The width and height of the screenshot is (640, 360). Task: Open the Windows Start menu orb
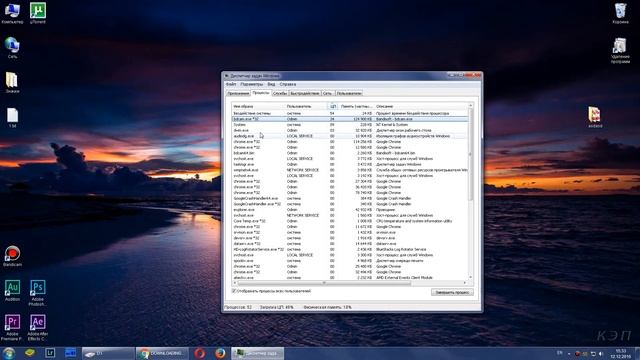coord(9,353)
